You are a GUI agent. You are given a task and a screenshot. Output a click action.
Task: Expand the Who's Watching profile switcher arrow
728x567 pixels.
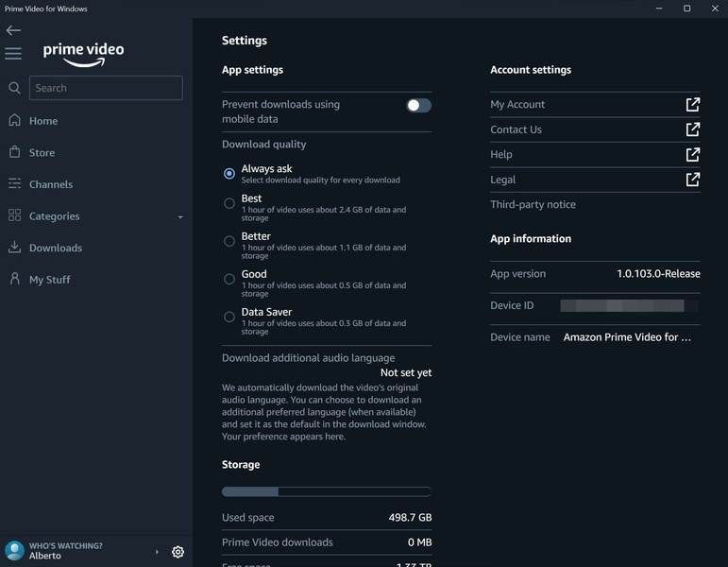point(157,552)
